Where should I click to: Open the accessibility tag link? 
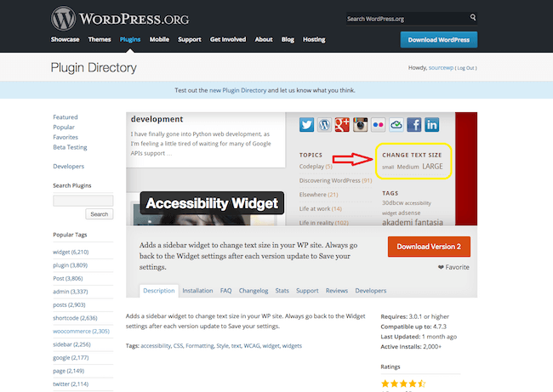point(156,346)
